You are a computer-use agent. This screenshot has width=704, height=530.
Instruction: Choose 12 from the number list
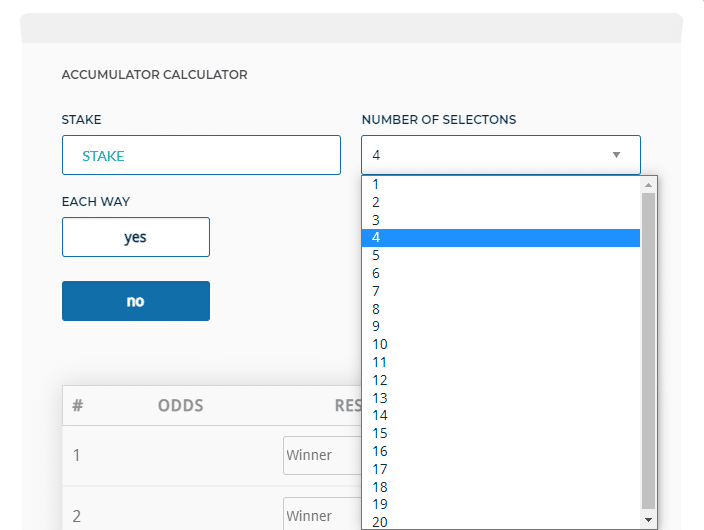501,380
